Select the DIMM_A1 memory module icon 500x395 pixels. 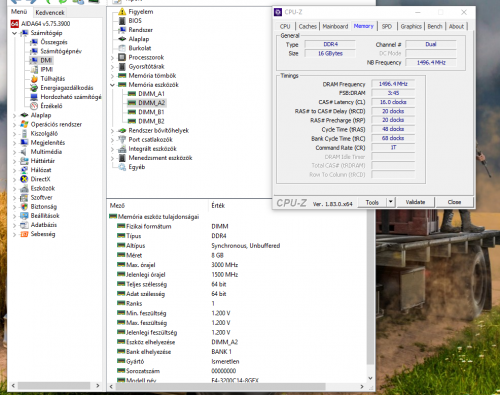(x=132, y=94)
